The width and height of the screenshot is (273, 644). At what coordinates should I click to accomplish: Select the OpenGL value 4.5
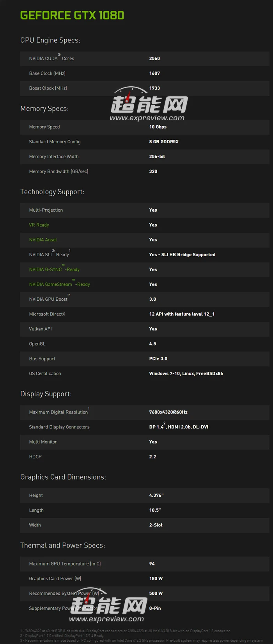click(152, 344)
